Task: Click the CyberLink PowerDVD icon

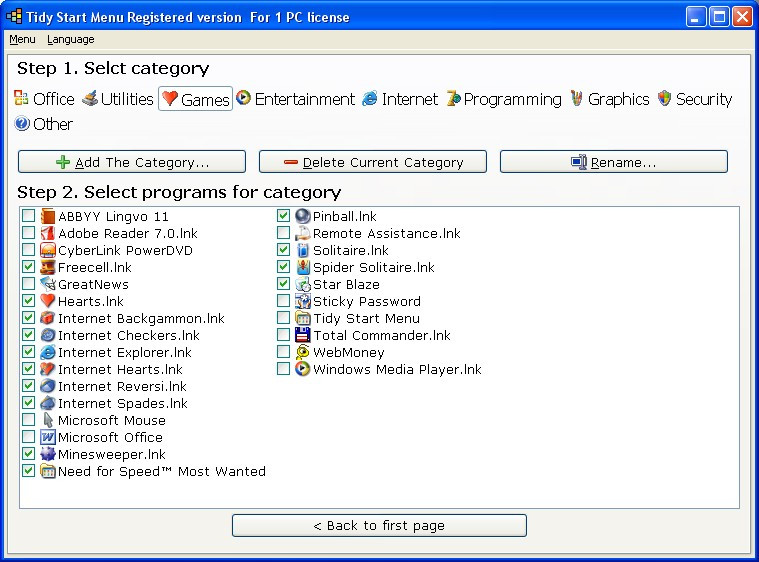Action: pos(47,250)
